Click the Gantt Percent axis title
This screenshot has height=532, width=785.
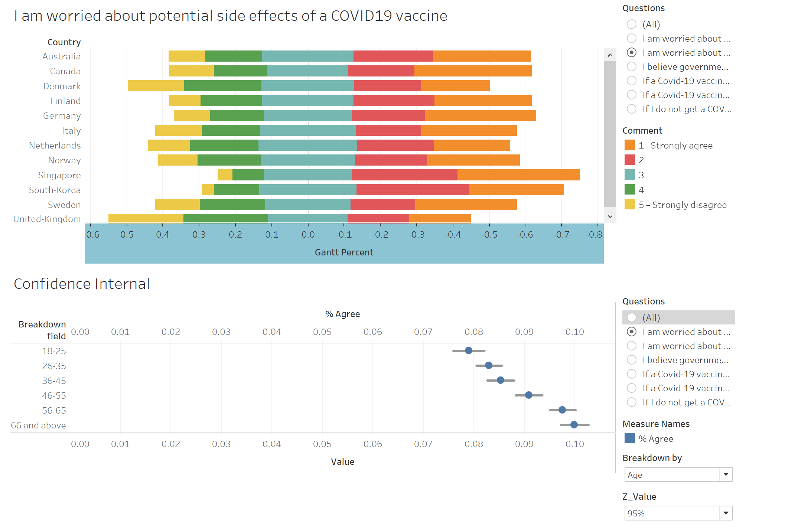click(344, 252)
